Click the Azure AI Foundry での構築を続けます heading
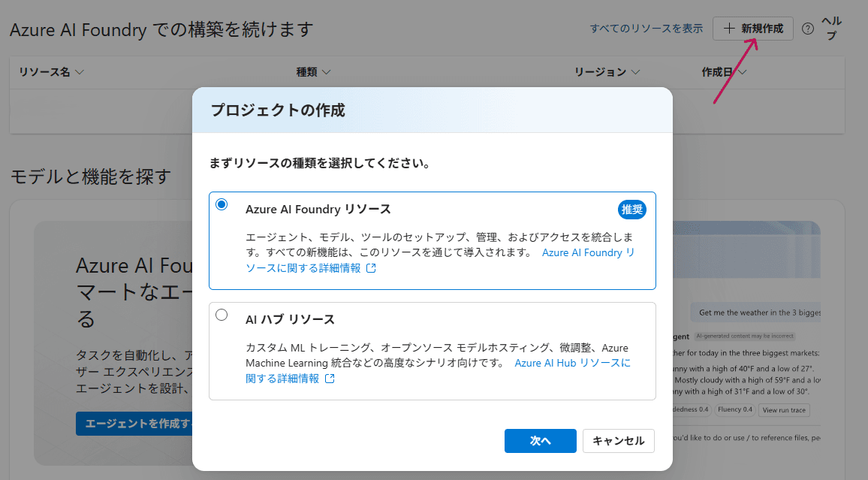 (x=161, y=29)
